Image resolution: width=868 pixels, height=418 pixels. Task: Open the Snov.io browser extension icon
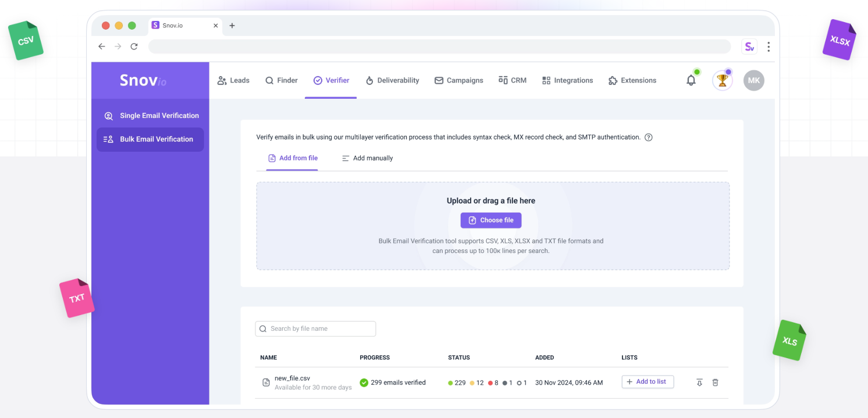[x=749, y=47]
